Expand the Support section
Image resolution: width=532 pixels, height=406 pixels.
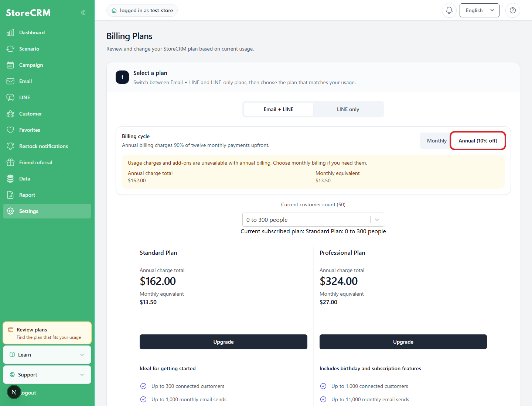pos(47,375)
